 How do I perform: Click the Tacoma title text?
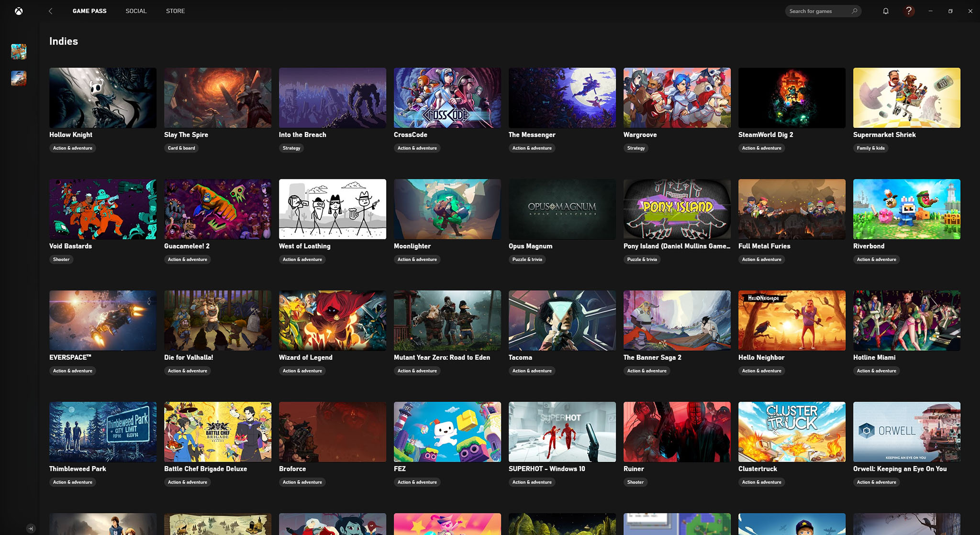(520, 358)
